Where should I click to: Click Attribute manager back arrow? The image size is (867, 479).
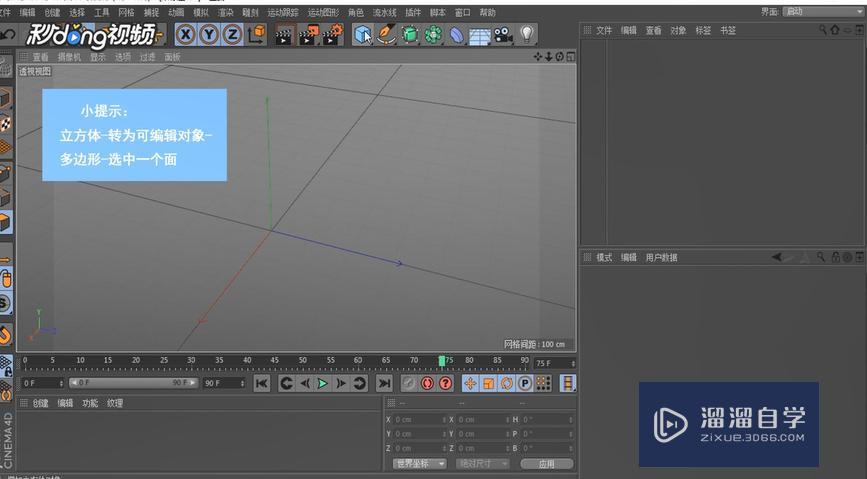(777, 257)
